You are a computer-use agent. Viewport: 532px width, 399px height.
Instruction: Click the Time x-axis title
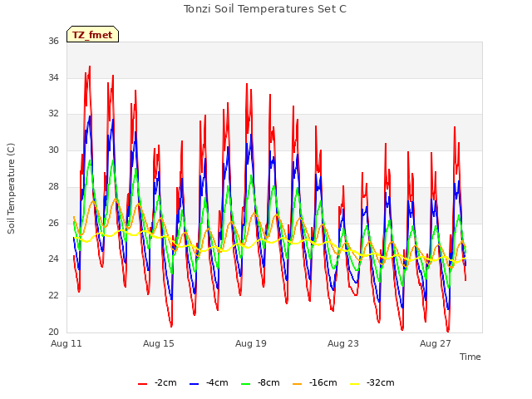tap(470, 357)
